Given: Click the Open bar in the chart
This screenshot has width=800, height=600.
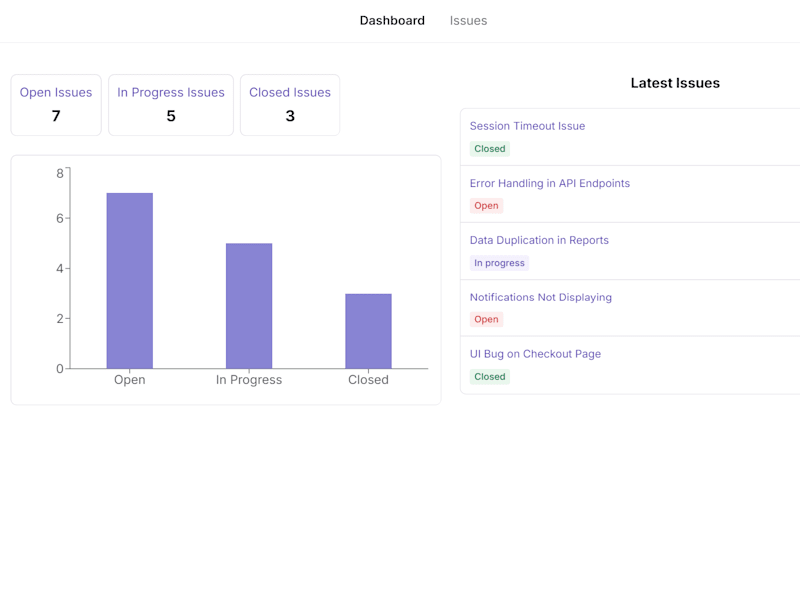Looking at the screenshot, I should click(x=130, y=281).
